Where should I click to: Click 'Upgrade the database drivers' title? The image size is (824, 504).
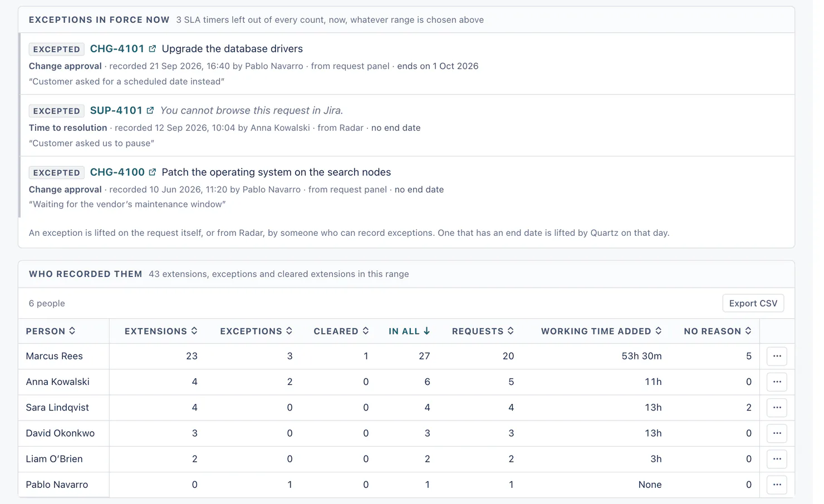232,49
